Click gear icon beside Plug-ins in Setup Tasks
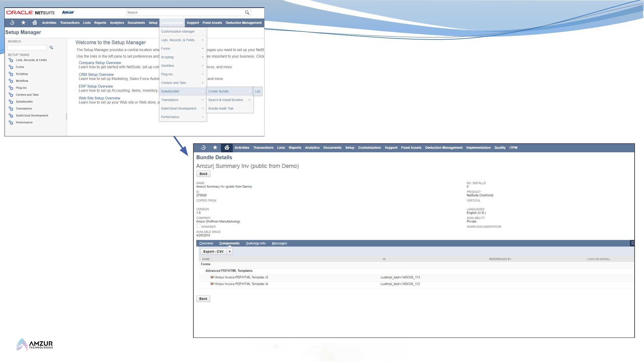This screenshot has height=362, width=644. point(11,88)
